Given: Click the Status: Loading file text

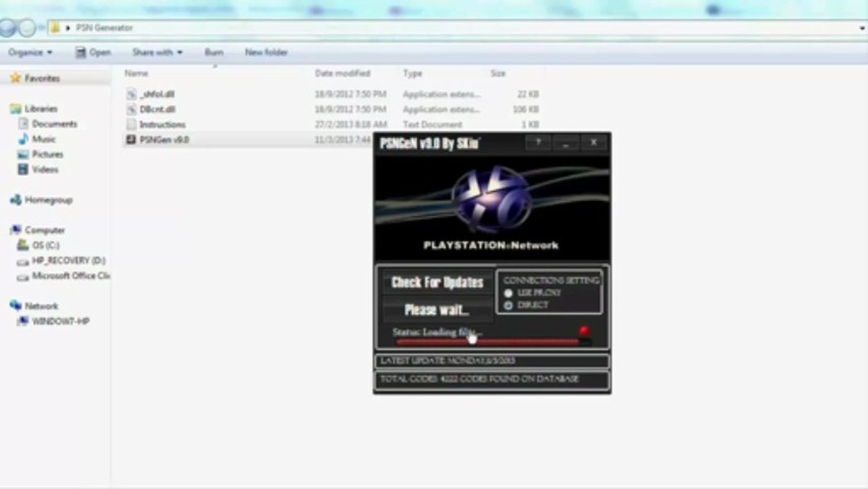Looking at the screenshot, I should click(437, 332).
